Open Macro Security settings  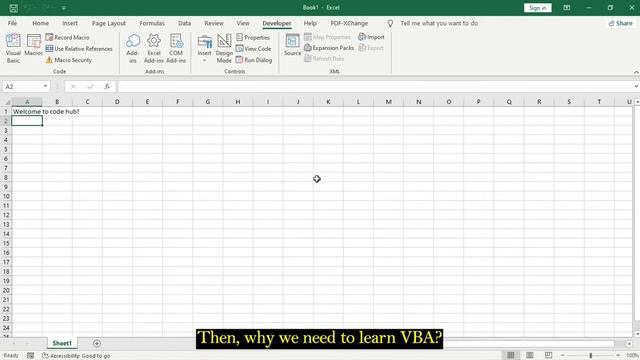68,60
